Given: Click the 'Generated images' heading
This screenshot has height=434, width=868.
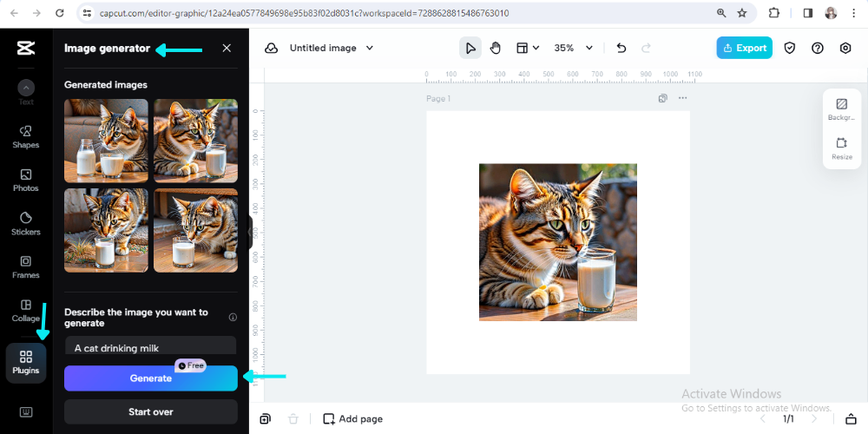Looking at the screenshot, I should coord(106,85).
